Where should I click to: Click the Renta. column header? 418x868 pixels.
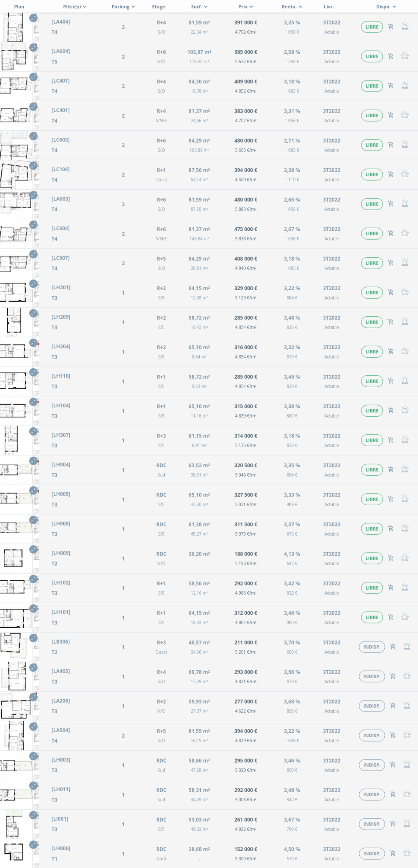[x=292, y=7]
